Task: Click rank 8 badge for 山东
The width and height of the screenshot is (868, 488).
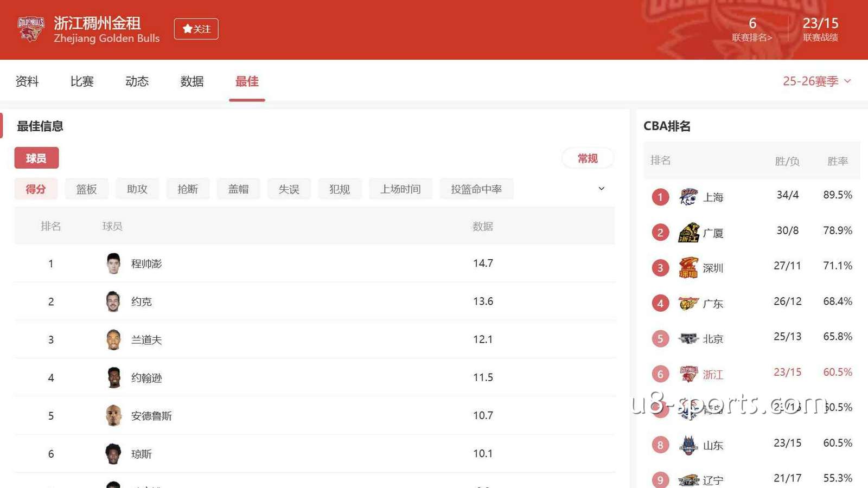Action: [660, 445]
